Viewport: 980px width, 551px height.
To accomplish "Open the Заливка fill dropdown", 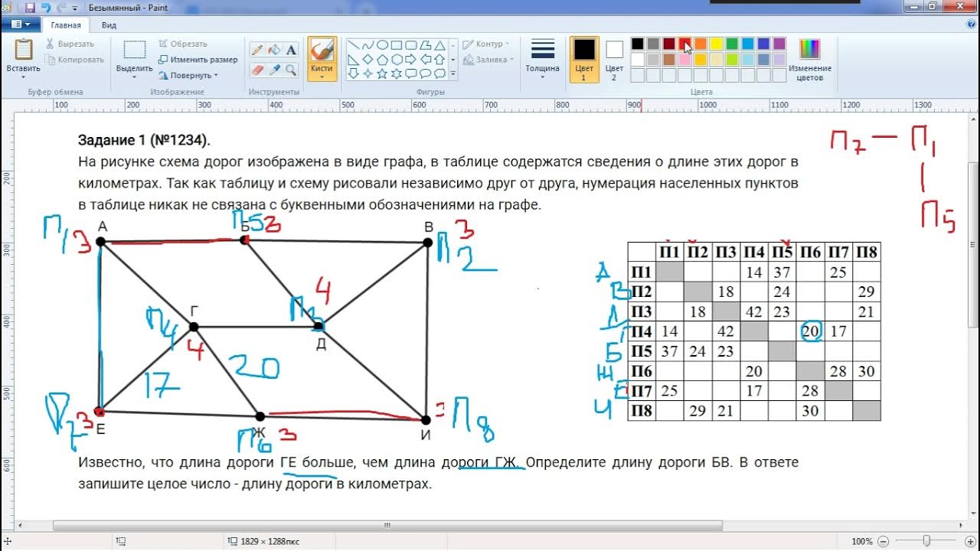I will point(488,60).
